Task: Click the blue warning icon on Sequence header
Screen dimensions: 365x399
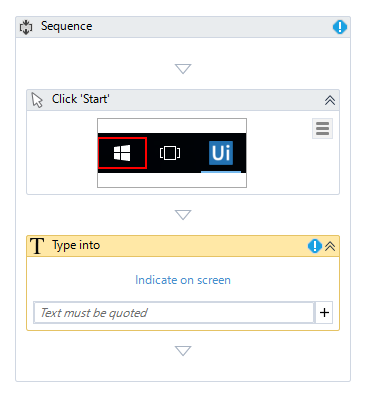Action: pyautogui.click(x=340, y=27)
